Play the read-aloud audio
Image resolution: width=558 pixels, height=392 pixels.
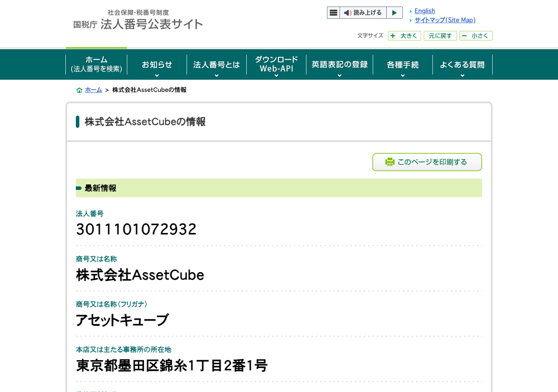pos(395,13)
